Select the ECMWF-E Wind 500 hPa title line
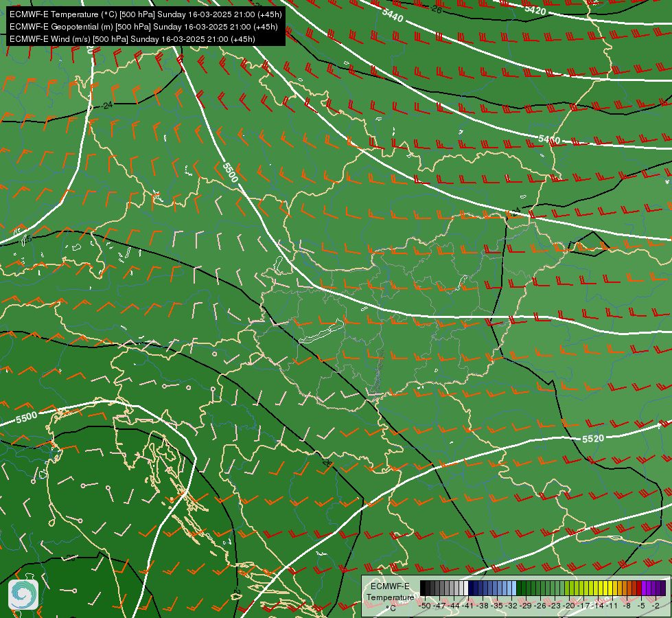 [132, 39]
